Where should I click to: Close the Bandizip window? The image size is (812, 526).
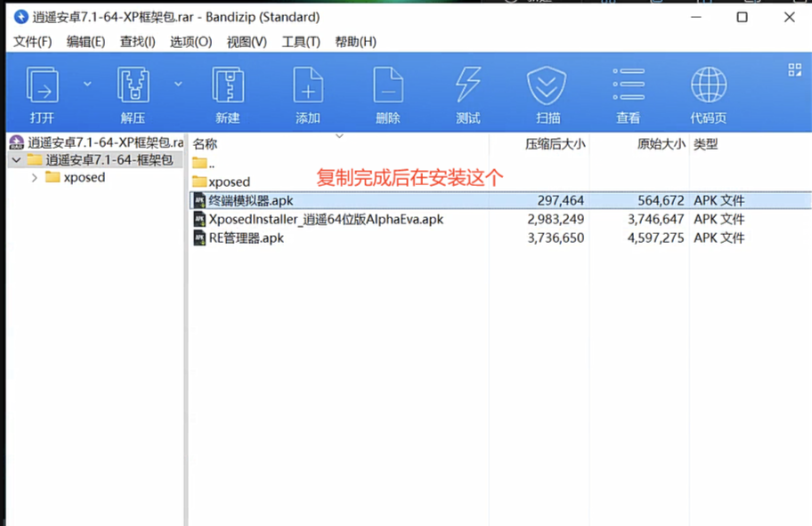(789, 17)
